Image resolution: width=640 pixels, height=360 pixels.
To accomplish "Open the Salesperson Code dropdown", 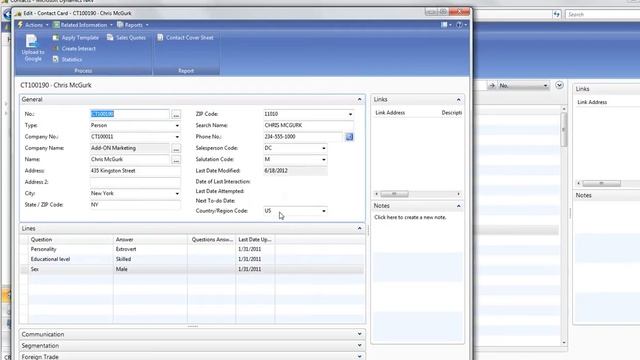I will point(324,148).
